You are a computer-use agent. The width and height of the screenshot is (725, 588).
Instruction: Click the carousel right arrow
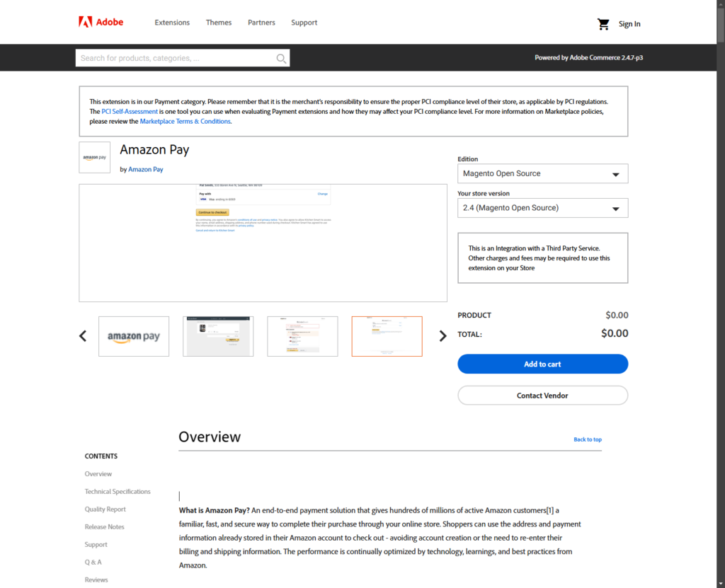(x=443, y=336)
